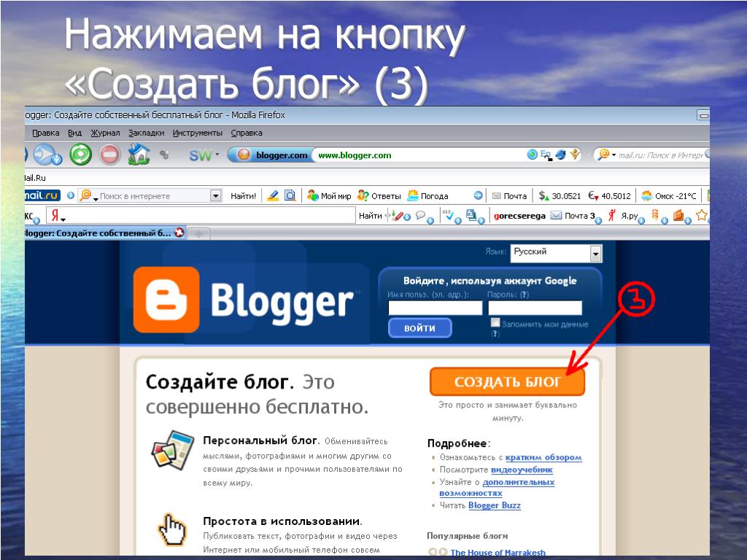Open Погода from Mail.ru toolbar

[x=427, y=195]
